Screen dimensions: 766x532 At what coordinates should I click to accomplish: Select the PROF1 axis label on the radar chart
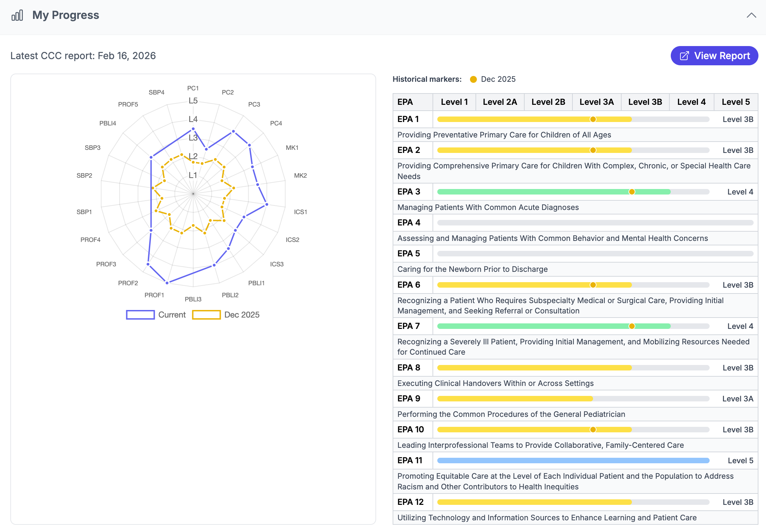click(x=154, y=295)
